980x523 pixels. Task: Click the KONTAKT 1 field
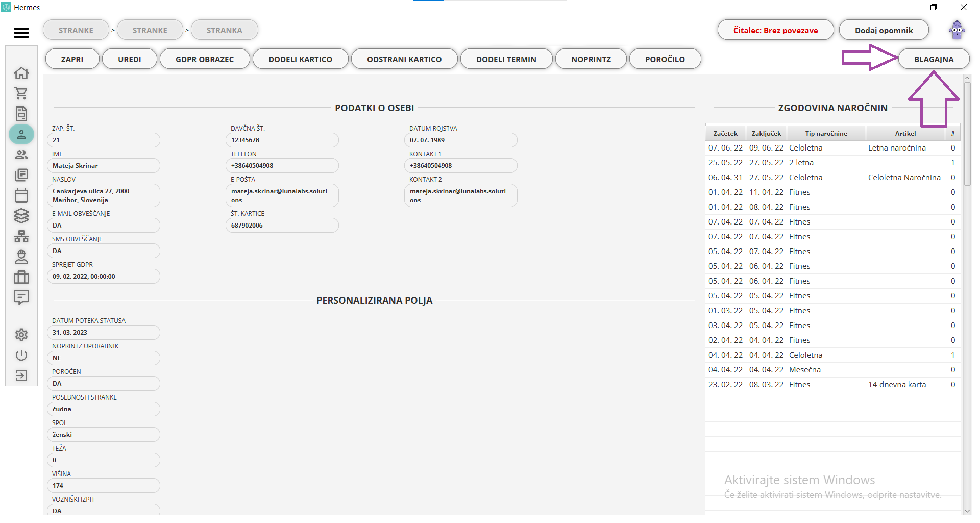pyautogui.click(x=461, y=166)
